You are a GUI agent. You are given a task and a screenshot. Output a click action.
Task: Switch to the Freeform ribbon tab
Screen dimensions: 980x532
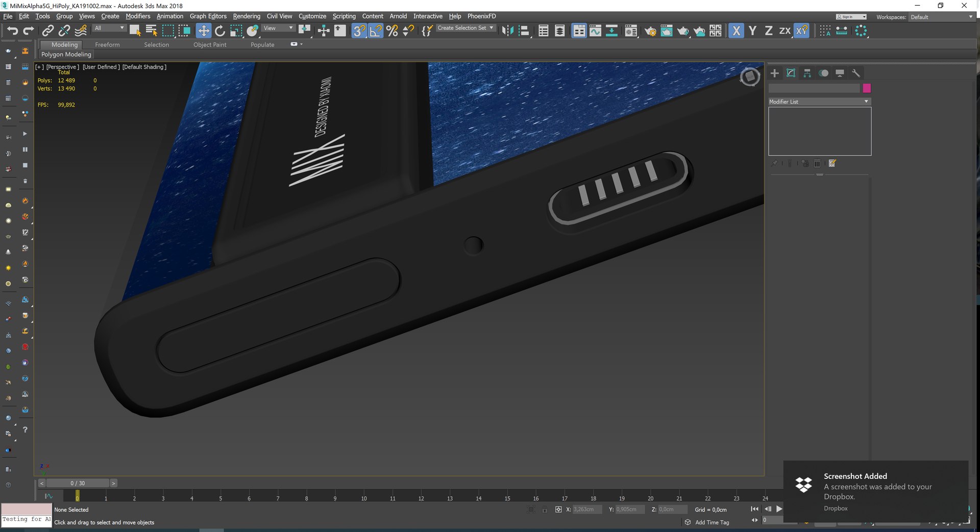107,45
